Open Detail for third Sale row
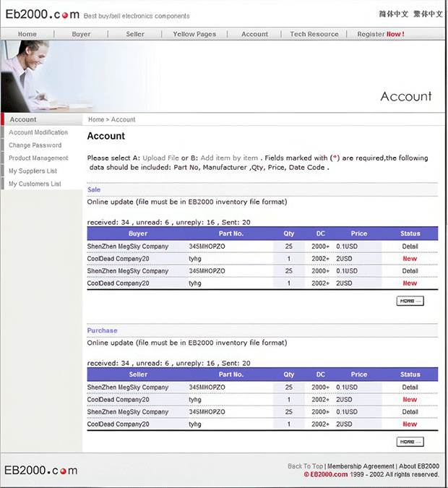Screen dimensions: 448x488 [x=410, y=271]
